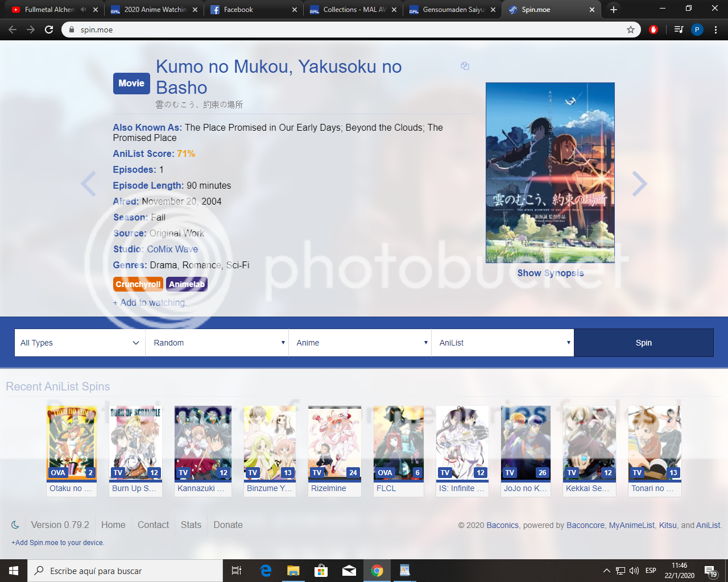Go to previous anime with left chevron
728x582 pixels.
(88, 184)
